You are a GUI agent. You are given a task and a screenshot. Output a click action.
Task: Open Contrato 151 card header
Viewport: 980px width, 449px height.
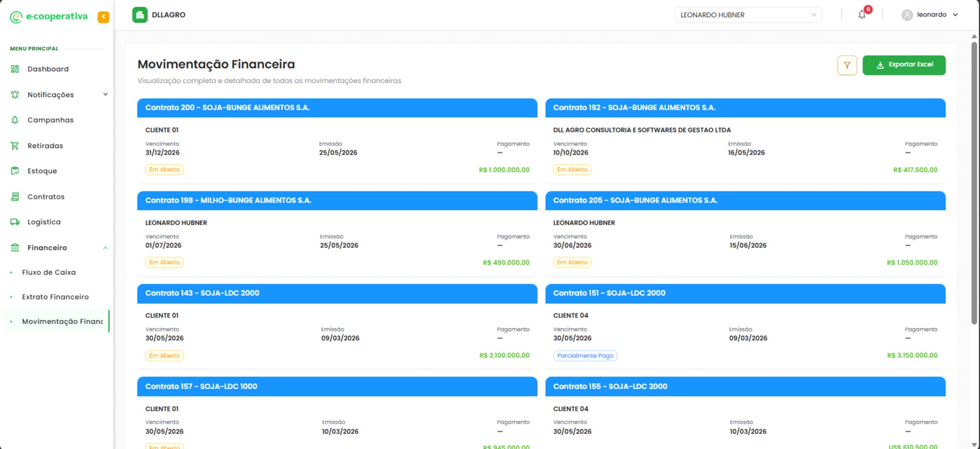click(x=745, y=294)
